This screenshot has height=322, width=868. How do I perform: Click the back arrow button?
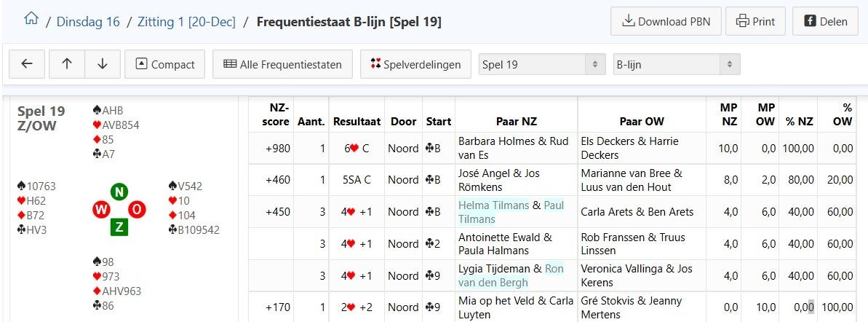(x=27, y=64)
